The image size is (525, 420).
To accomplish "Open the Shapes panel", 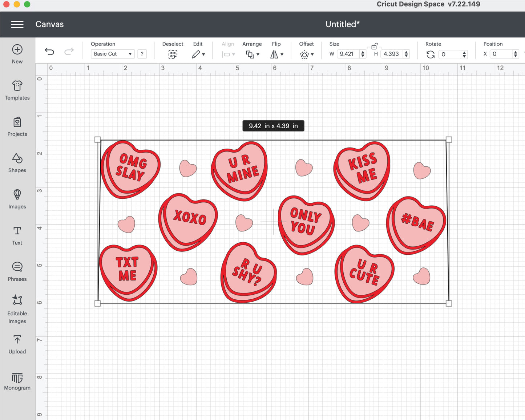I will tap(17, 162).
